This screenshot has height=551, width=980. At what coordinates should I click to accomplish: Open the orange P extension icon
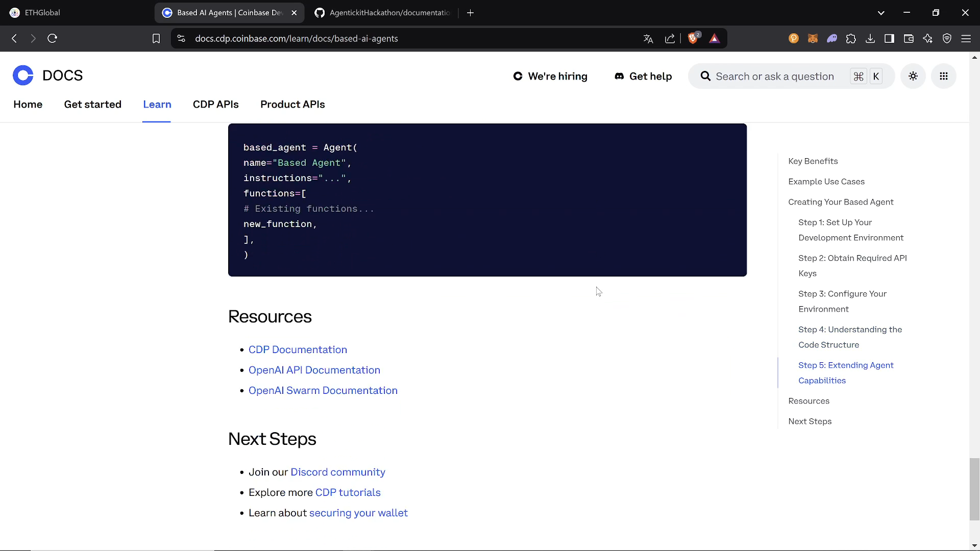[x=793, y=38]
